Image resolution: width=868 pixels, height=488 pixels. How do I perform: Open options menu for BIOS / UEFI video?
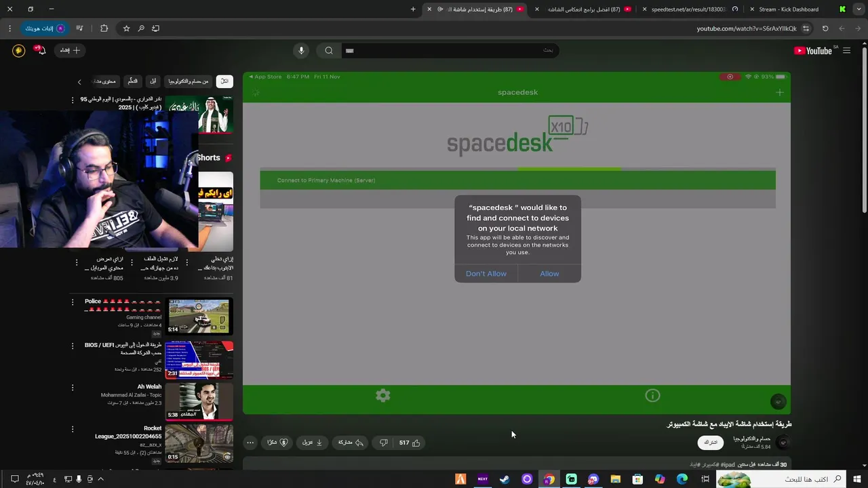point(73,346)
